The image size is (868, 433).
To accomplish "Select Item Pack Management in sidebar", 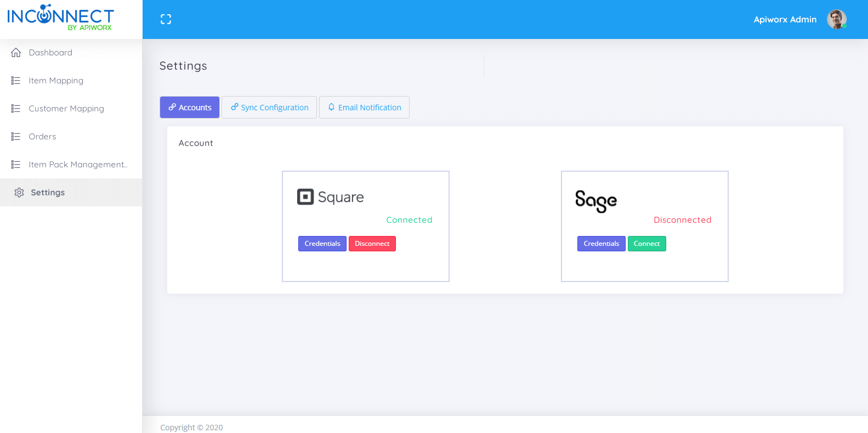I will 71,165.
